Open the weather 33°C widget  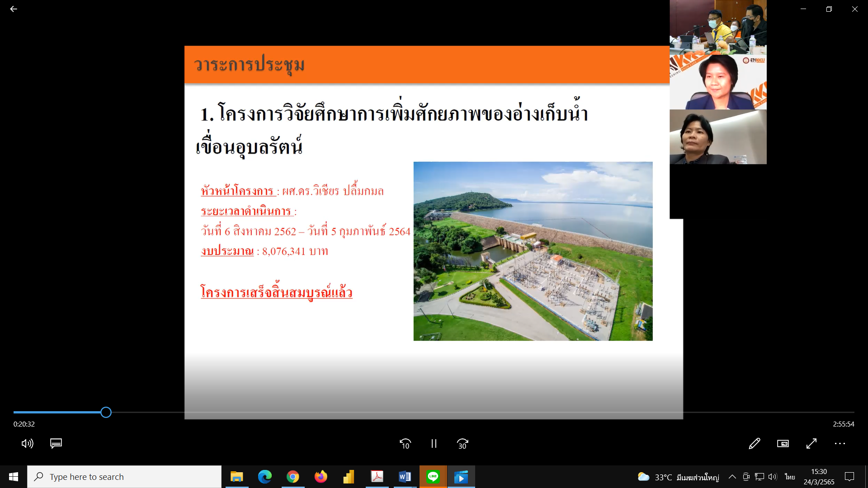678,477
